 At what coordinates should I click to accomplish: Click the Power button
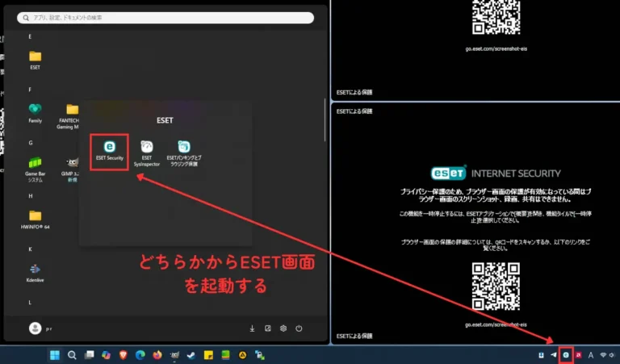click(x=299, y=328)
